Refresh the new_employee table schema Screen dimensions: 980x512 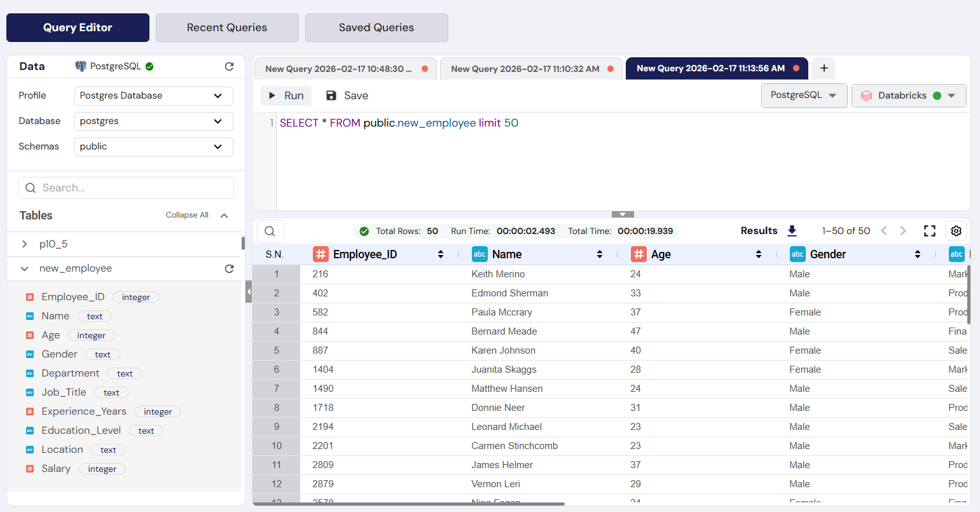(229, 268)
